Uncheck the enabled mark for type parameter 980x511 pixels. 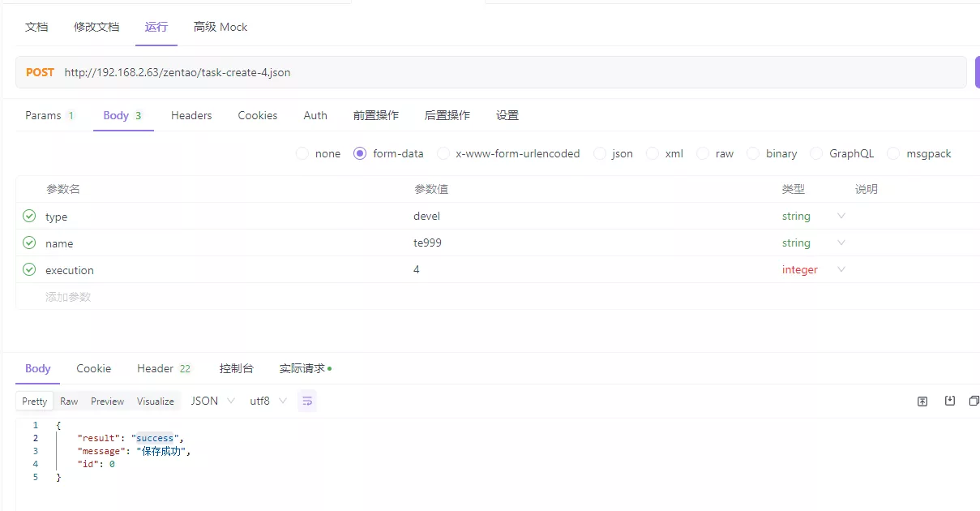coord(29,216)
